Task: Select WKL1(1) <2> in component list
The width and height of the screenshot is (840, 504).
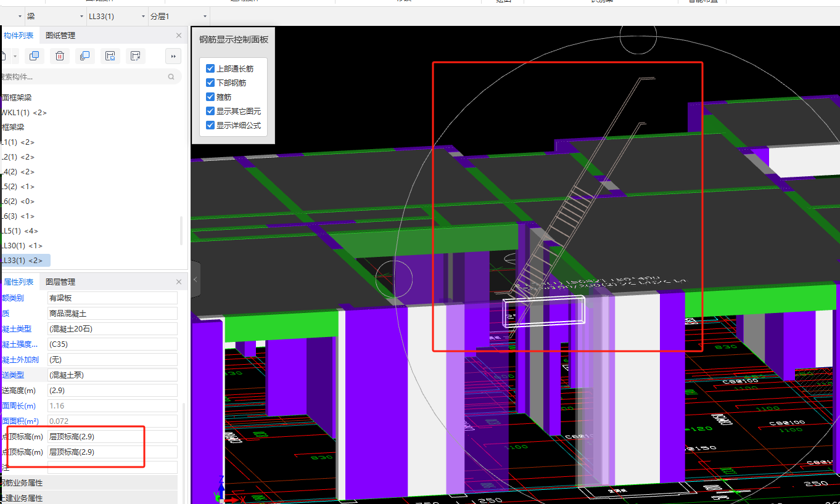Action: pos(24,113)
